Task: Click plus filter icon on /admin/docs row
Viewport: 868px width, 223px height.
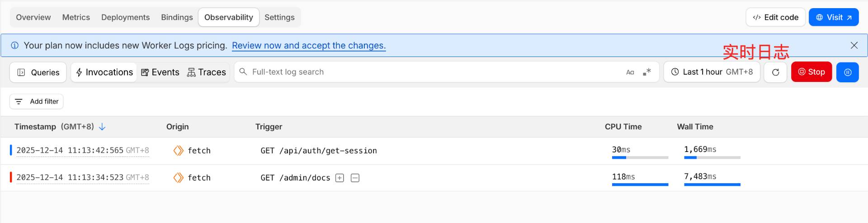Action: click(340, 178)
